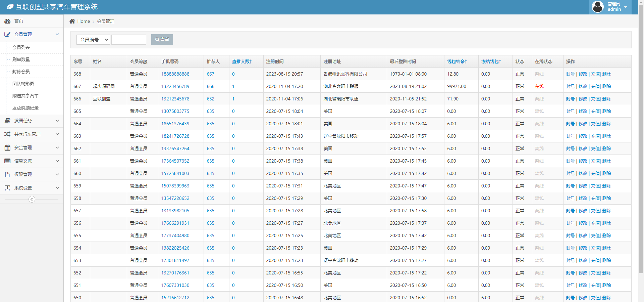The width and height of the screenshot is (644, 302).
Task: Select 团队树形图 from the sidebar submenu
Action: point(23,84)
